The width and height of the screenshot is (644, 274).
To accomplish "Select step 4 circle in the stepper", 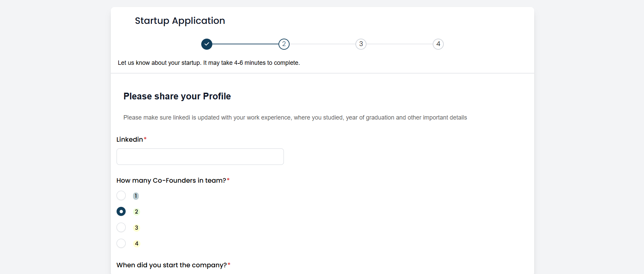I will tap(438, 44).
